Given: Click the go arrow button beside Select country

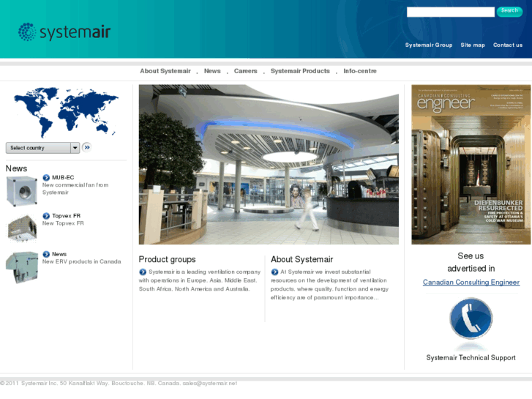Looking at the screenshot, I should point(87,147).
